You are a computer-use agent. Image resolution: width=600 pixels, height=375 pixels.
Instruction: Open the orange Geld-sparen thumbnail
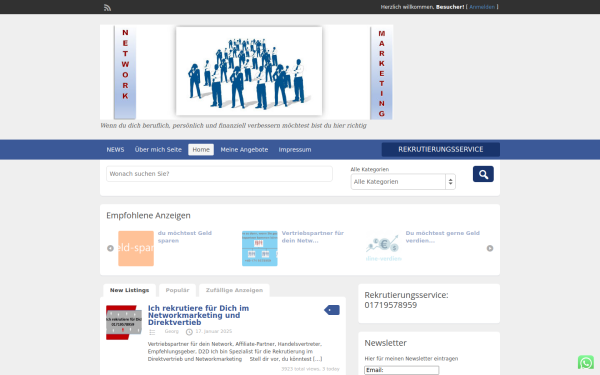[x=136, y=248]
